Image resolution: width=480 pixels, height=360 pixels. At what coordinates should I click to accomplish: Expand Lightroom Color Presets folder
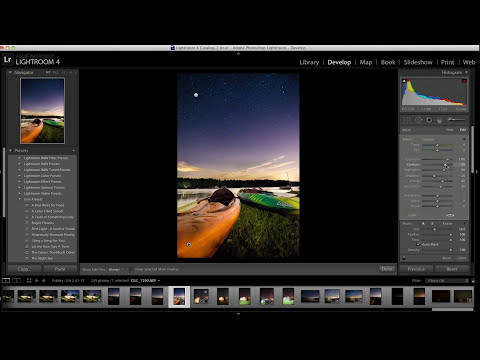click(x=19, y=176)
